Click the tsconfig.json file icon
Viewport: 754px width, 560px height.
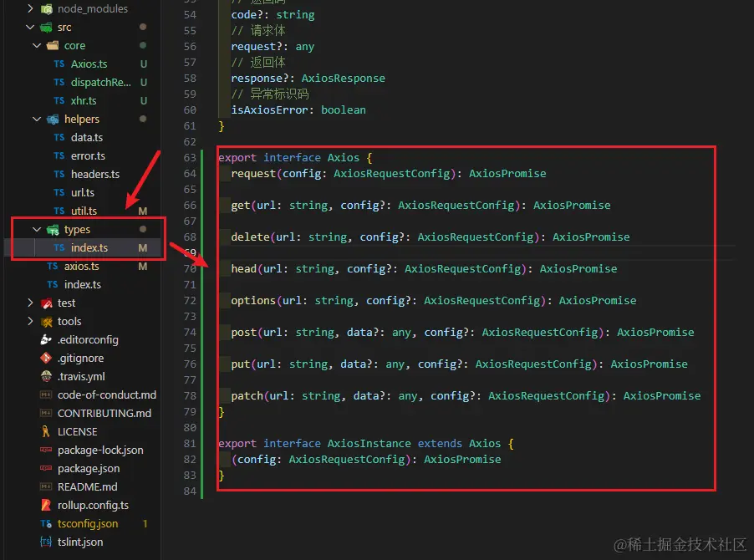[x=46, y=523]
